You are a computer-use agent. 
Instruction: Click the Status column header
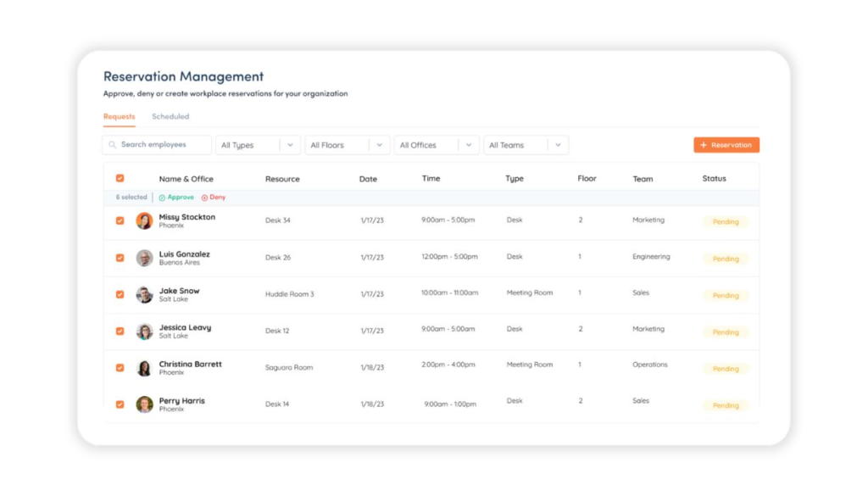[x=714, y=178]
